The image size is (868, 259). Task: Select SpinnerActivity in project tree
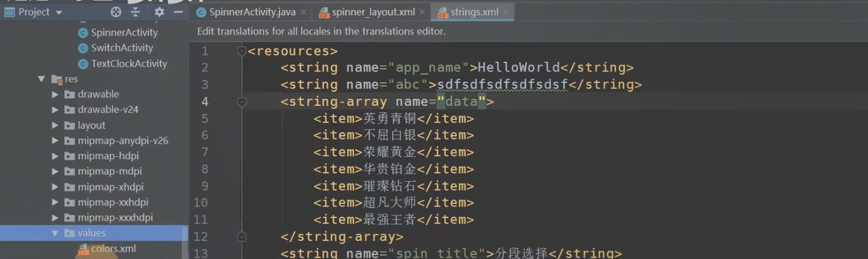[x=124, y=32]
